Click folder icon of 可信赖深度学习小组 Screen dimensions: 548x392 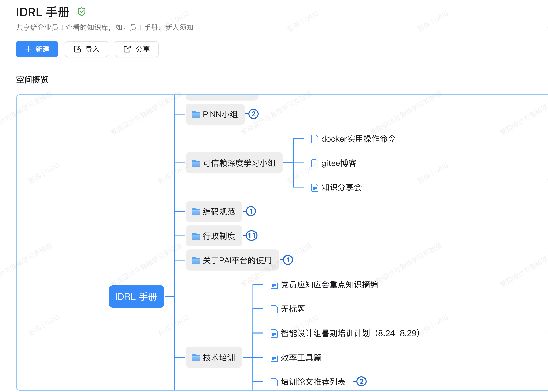[196, 163]
